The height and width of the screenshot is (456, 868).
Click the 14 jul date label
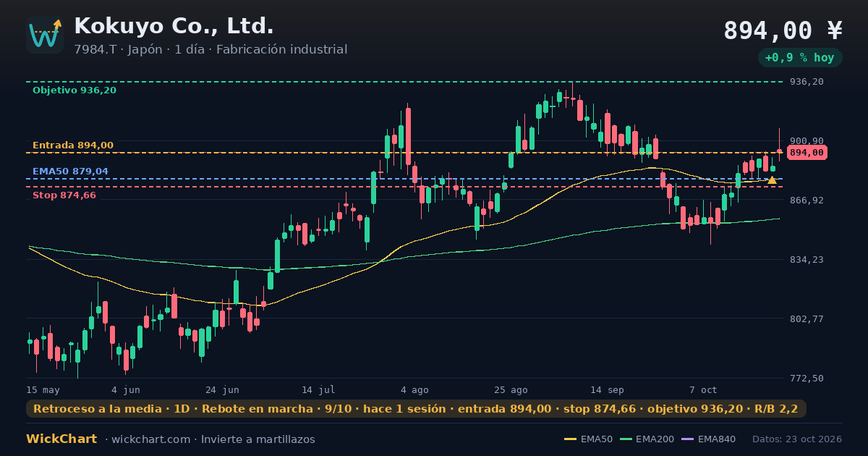[x=318, y=390]
